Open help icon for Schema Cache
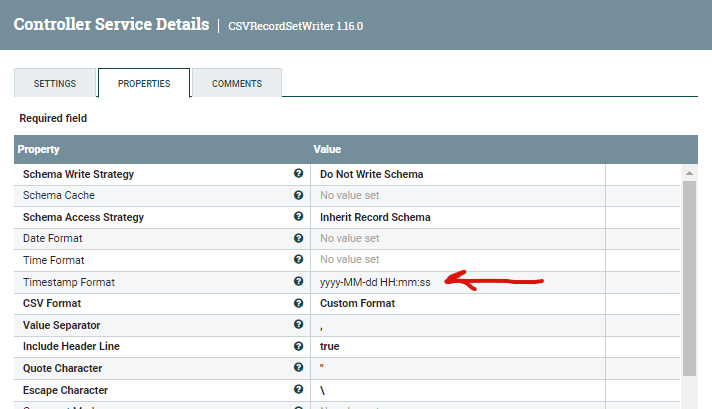Viewport: 712px width, 409px height. 298,195
